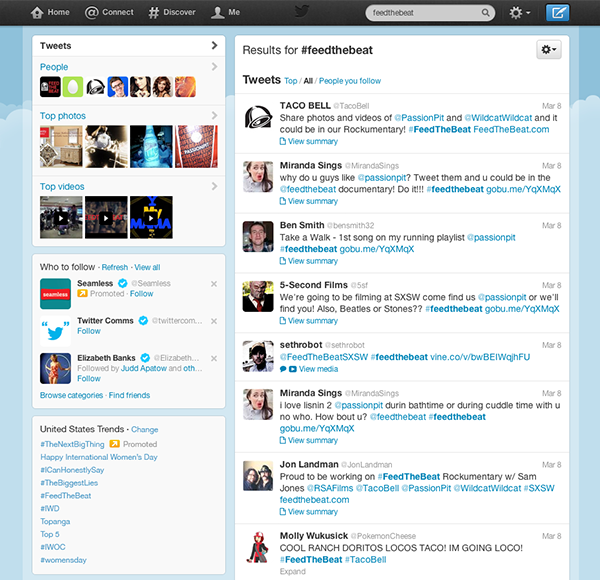Expand the People section chevron
The height and width of the screenshot is (580, 600).
click(x=214, y=67)
